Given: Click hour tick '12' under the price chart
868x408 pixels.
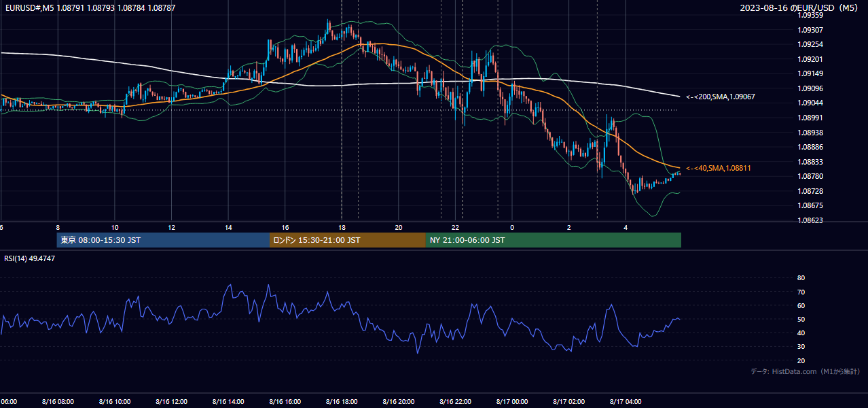Looking at the screenshot, I should (171, 228).
